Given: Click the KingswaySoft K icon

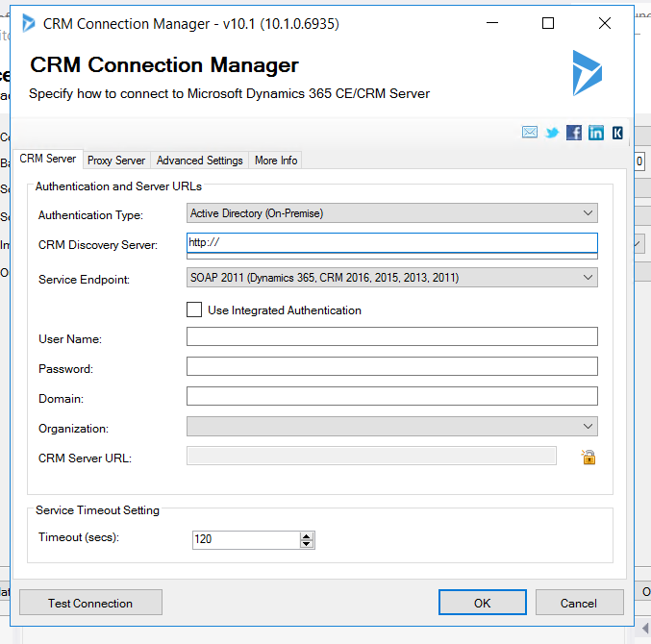Looking at the screenshot, I should [x=617, y=133].
